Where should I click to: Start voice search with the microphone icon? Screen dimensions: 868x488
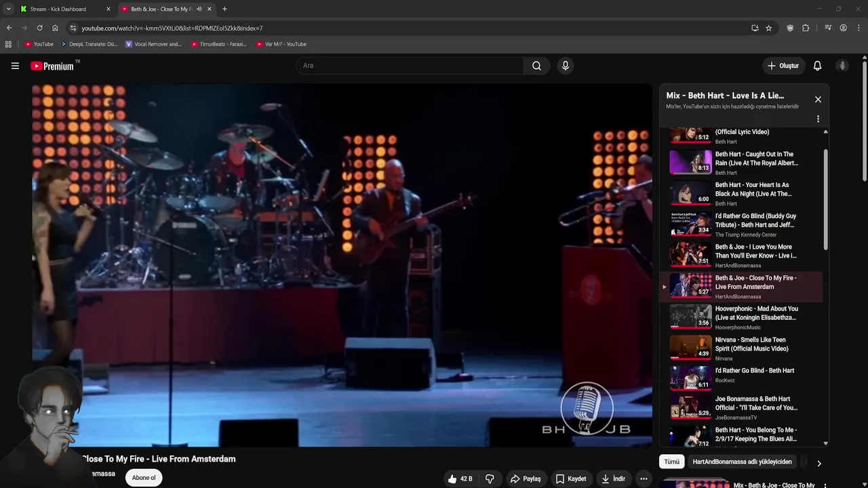565,66
